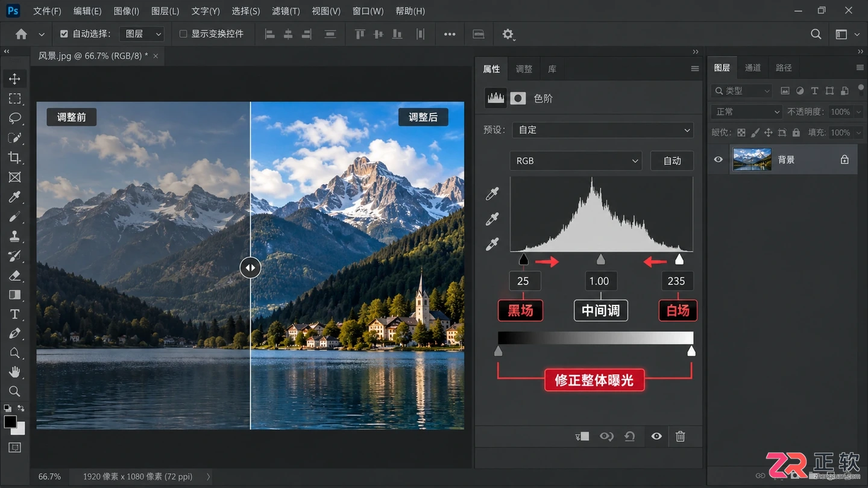868x488 pixels.
Task: Hide the 背景 layer with its eye icon
Action: pyautogui.click(x=718, y=160)
